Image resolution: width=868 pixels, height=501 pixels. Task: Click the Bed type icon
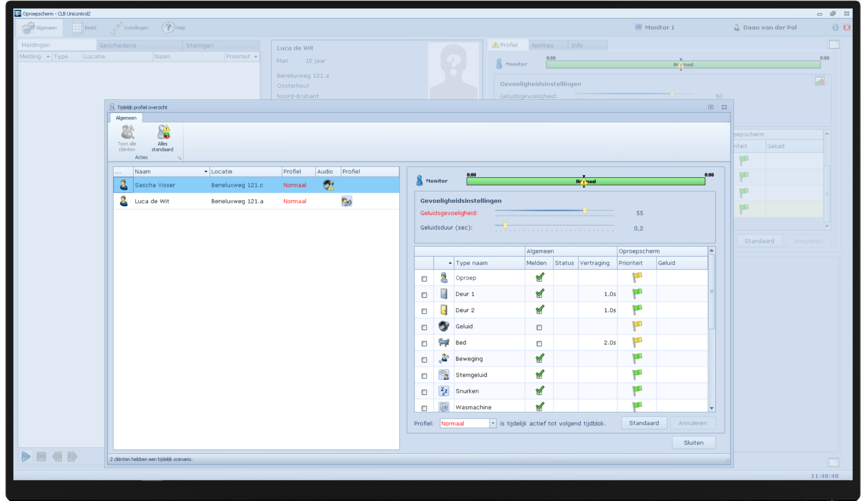tap(443, 343)
